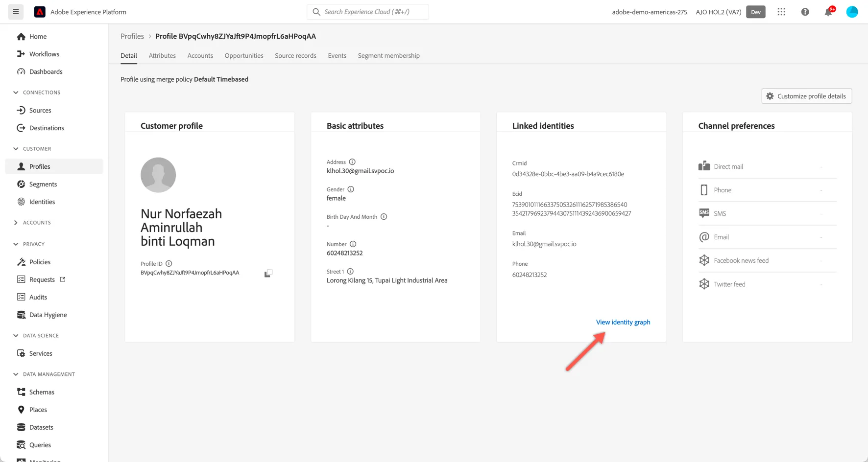Switch to the Events tab
This screenshot has height=462, width=868.
(x=337, y=56)
